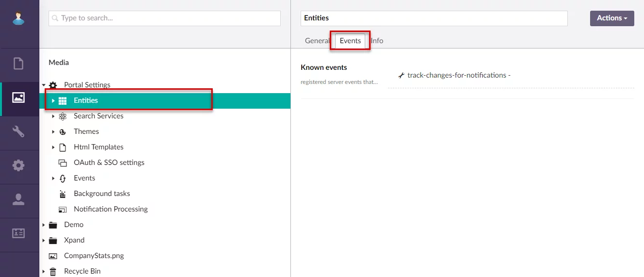Open the gear Developer section
Image resolution: width=644 pixels, height=277 pixels.
coord(18,165)
